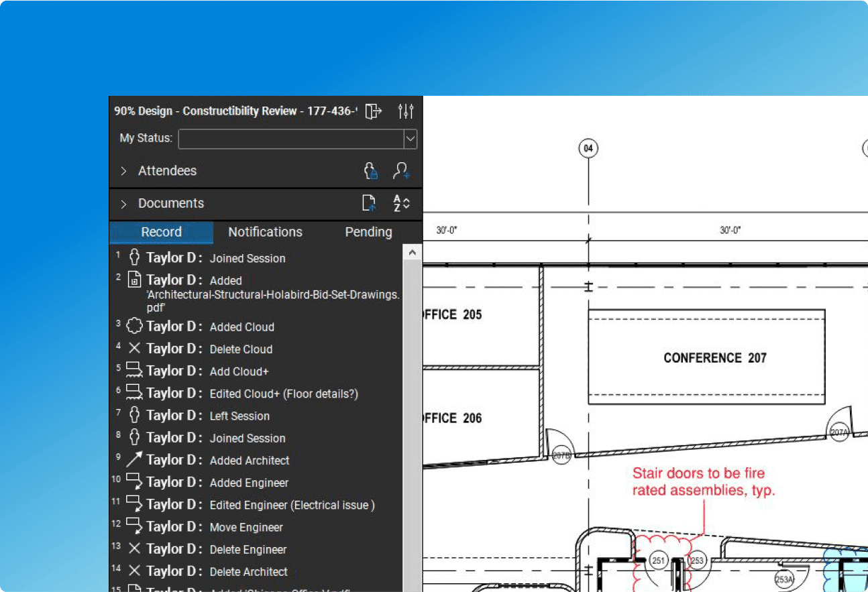Image resolution: width=868 pixels, height=592 pixels.
Task: Click the attendee permissions lock icon
Action: [371, 171]
